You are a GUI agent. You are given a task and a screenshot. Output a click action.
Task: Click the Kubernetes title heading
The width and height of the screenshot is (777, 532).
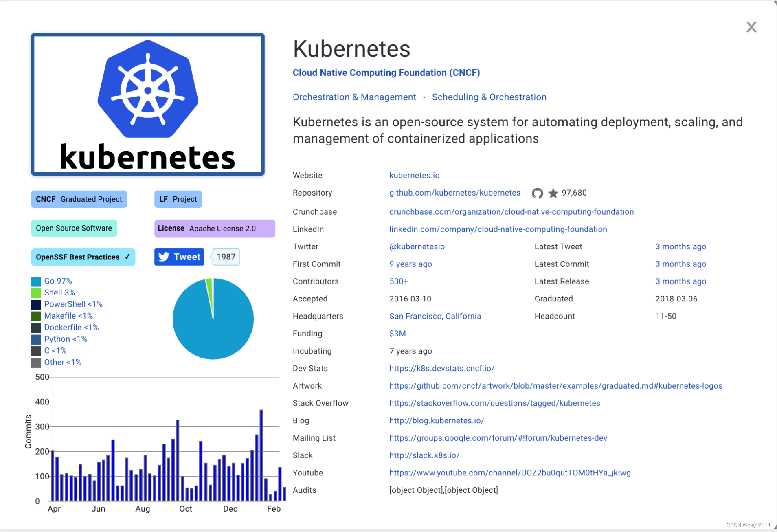[351, 49]
